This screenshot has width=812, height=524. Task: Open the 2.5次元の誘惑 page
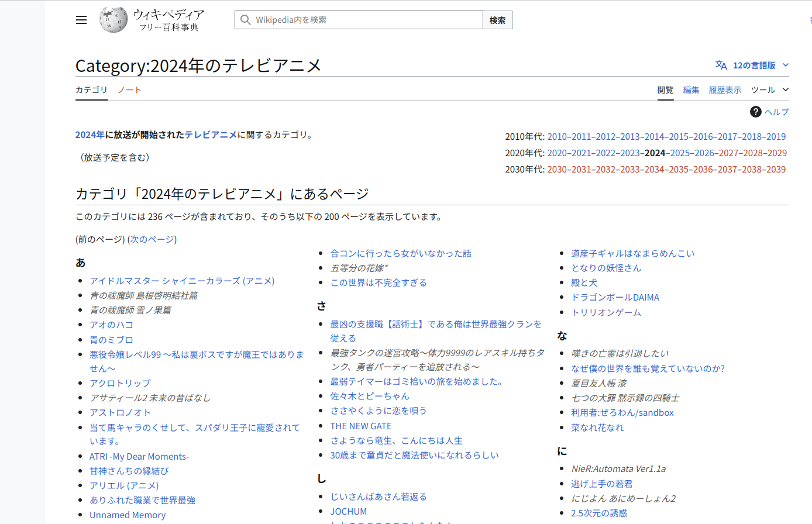[599, 513]
